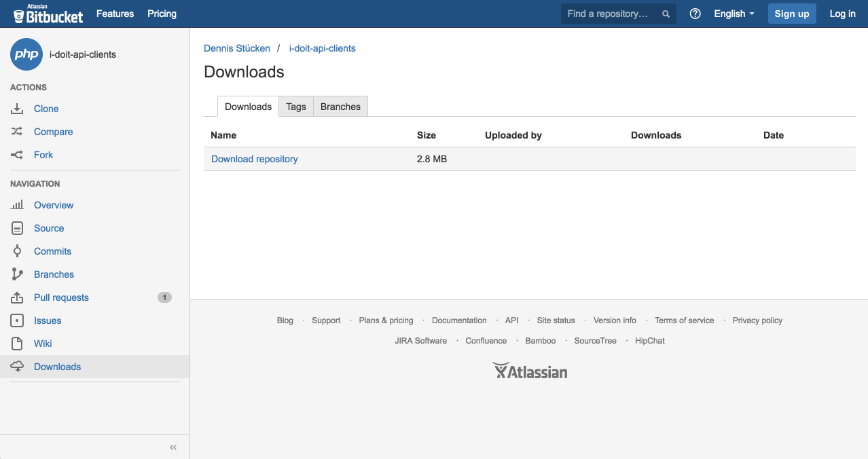Go to Source in the sidebar
868x459 pixels.
(x=49, y=228)
